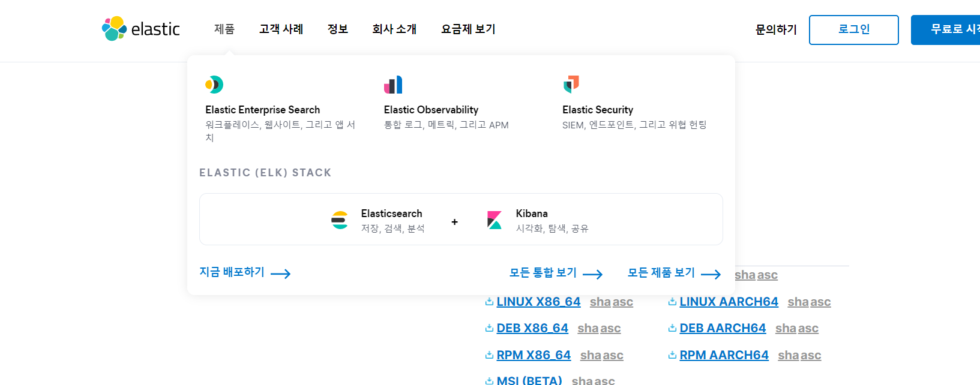
Task: Open the 고객 사례 menu
Action: click(x=281, y=29)
